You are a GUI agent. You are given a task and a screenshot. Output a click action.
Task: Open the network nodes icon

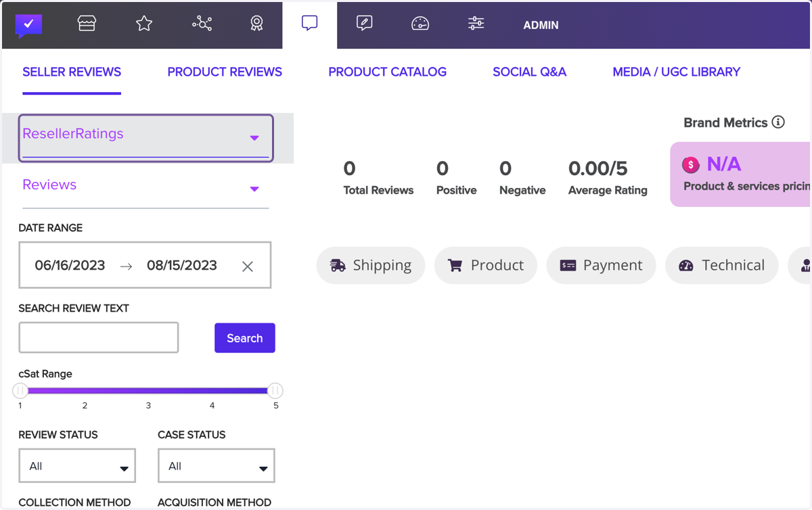202,24
